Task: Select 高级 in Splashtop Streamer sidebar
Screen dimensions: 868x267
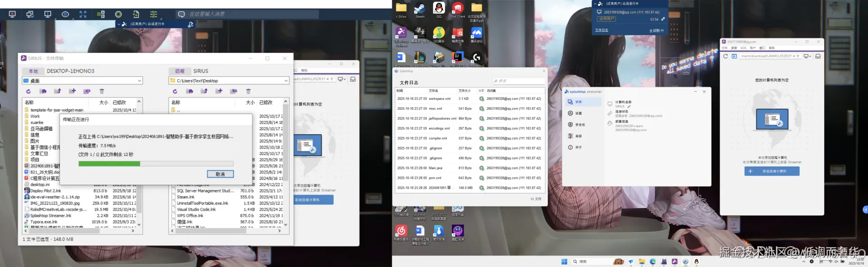Action: point(583,136)
